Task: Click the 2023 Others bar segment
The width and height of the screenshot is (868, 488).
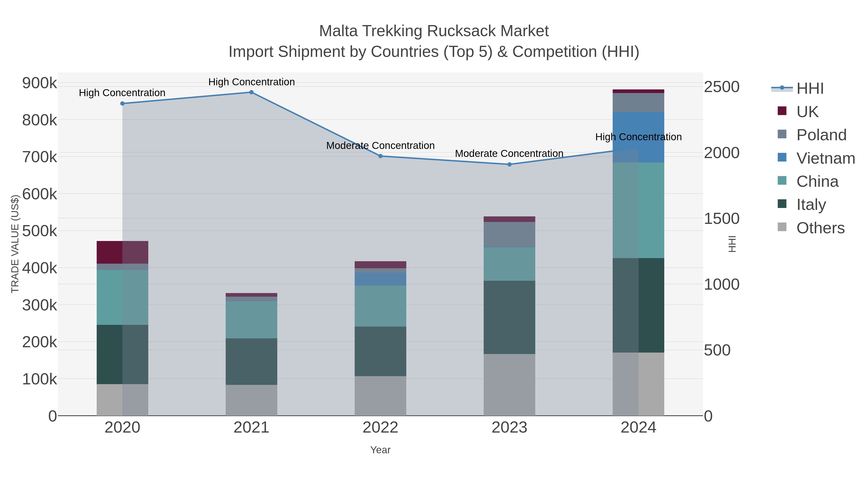Action: [509, 385]
